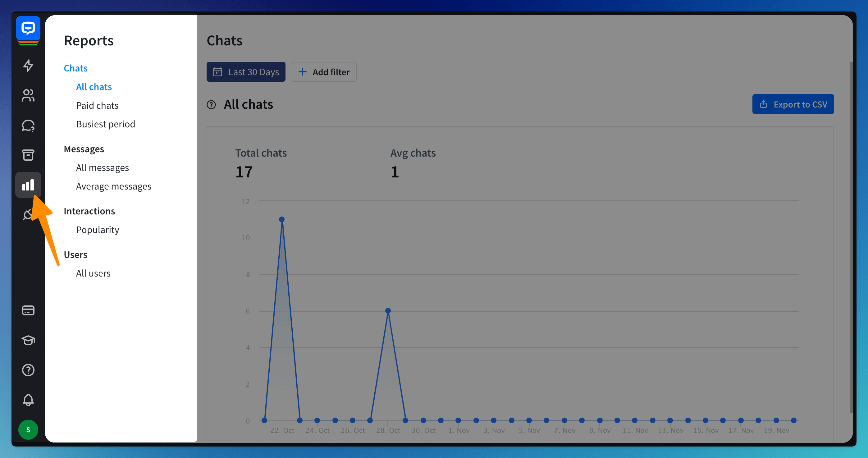Open the users section icon
Screen dimensions: 868x458
tap(28, 95)
